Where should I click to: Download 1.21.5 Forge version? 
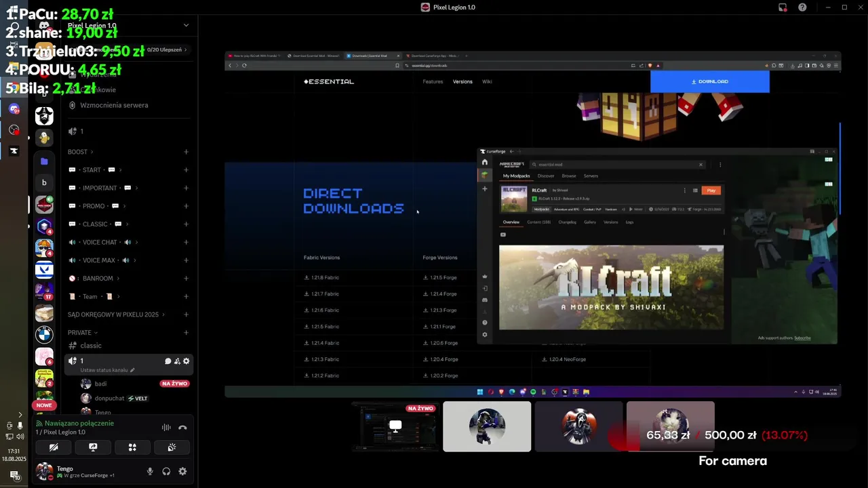pyautogui.click(x=439, y=277)
